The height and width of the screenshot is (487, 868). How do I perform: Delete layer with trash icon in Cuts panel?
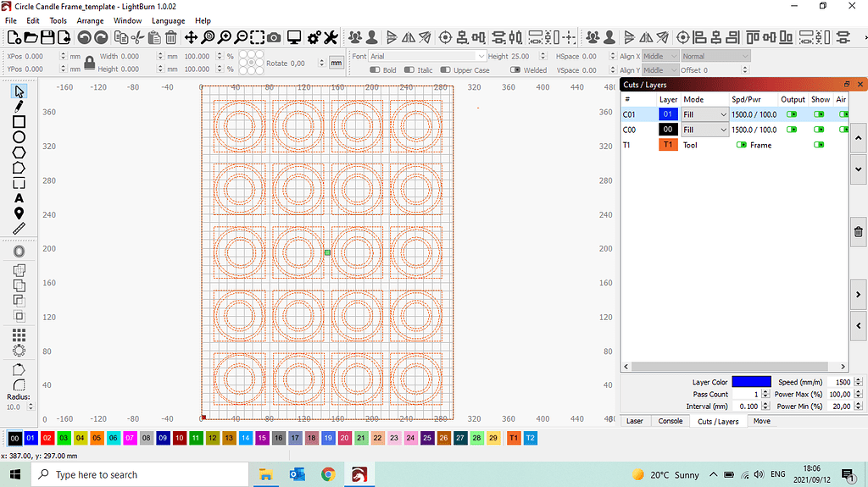[x=858, y=232]
